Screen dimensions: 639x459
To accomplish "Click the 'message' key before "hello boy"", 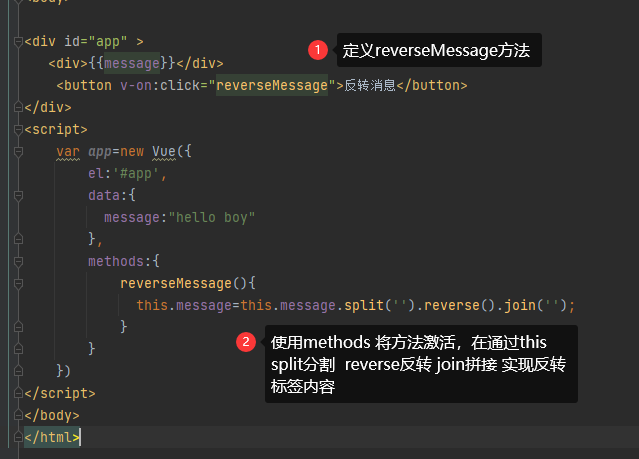I will 132,218.
